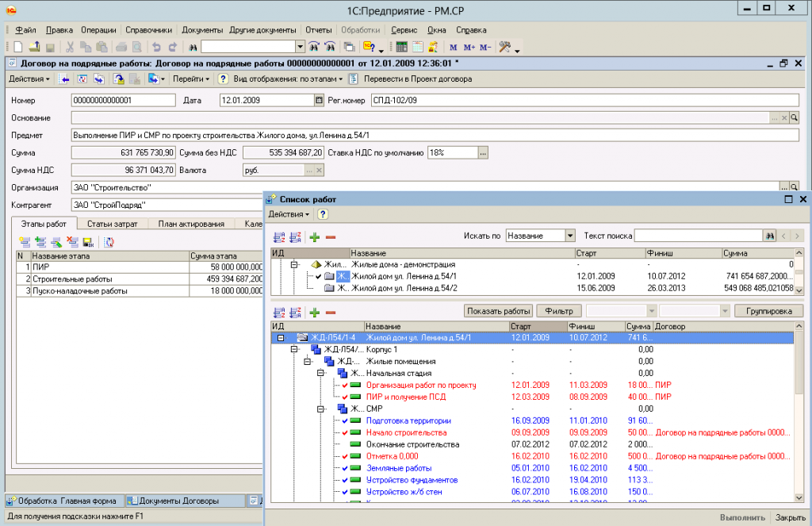The width and height of the screenshot is (812, 526).
Task: Click the binoculars search icon next to Текст поиска
Action: tap(768, 236)
